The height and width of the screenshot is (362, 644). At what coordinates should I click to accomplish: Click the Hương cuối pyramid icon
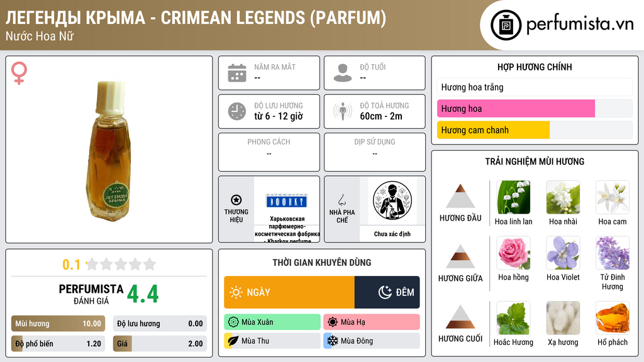[x=460, y=317]
